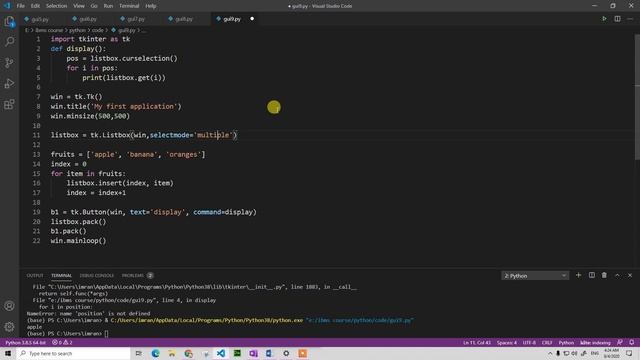This screenshot has width=640, height=360.
Task: Change the UTF-8 file encoding
Action: click(529, 342)
